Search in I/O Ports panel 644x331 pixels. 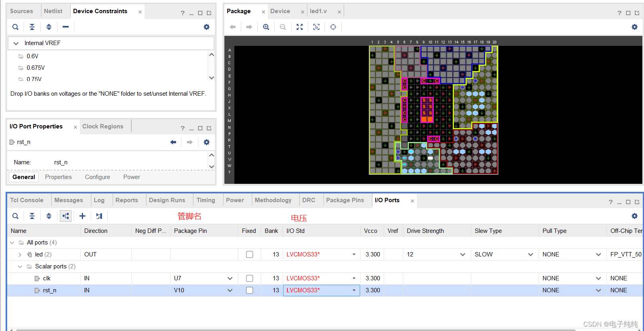pos(15,216)
